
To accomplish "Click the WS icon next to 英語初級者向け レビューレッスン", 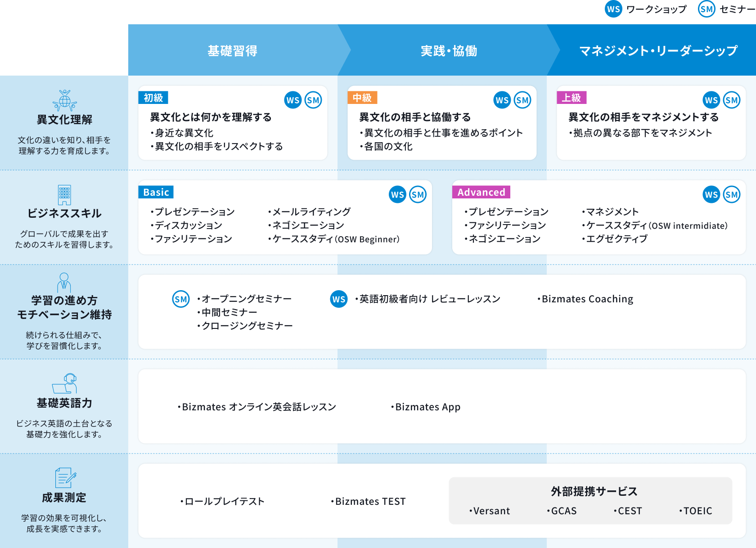I will (339, 299).
